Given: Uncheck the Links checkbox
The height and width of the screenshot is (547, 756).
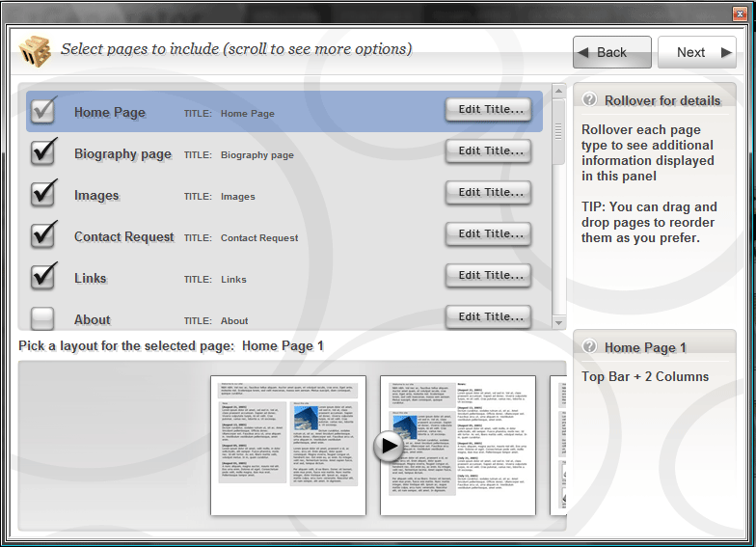Looking at the screenshot, I should 42,278.
